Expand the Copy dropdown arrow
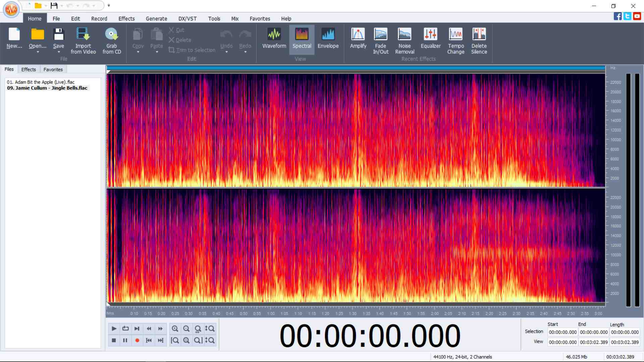The width and height of the screenshot is (644, 362). [x=138, y=52]
